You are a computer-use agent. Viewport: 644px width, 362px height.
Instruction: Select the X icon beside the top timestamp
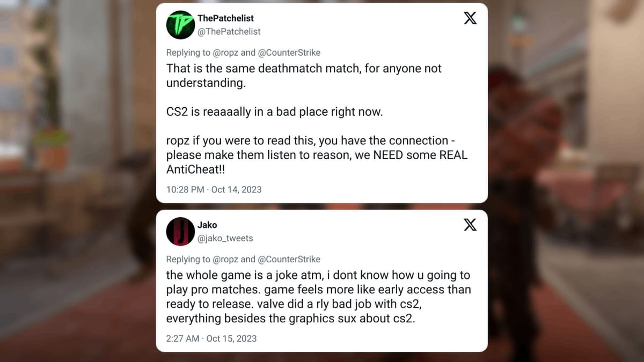tap(470, 18)
